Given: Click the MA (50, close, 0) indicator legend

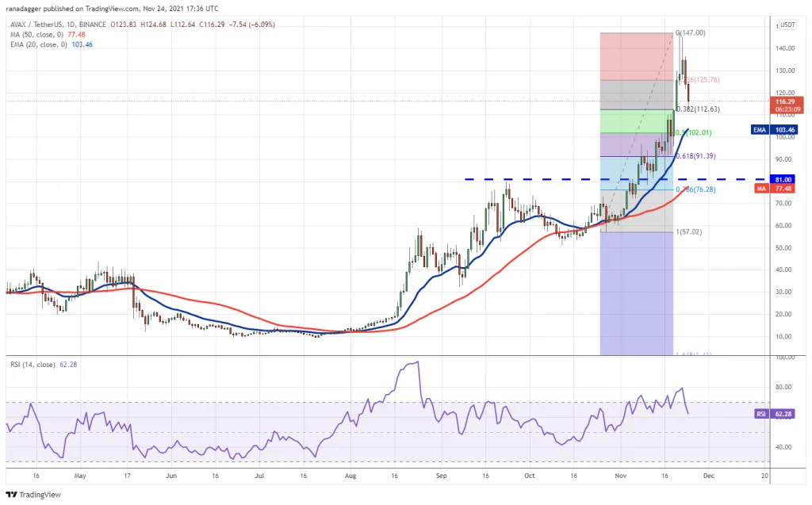Looking at the screenshot, I should point(39,35).
